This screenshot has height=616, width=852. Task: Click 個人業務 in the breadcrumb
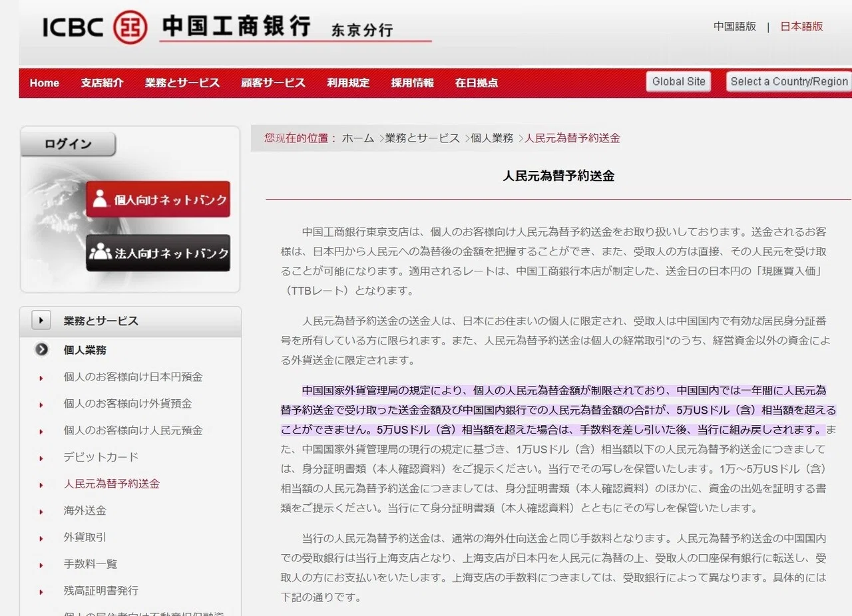(x=493, y=138)
